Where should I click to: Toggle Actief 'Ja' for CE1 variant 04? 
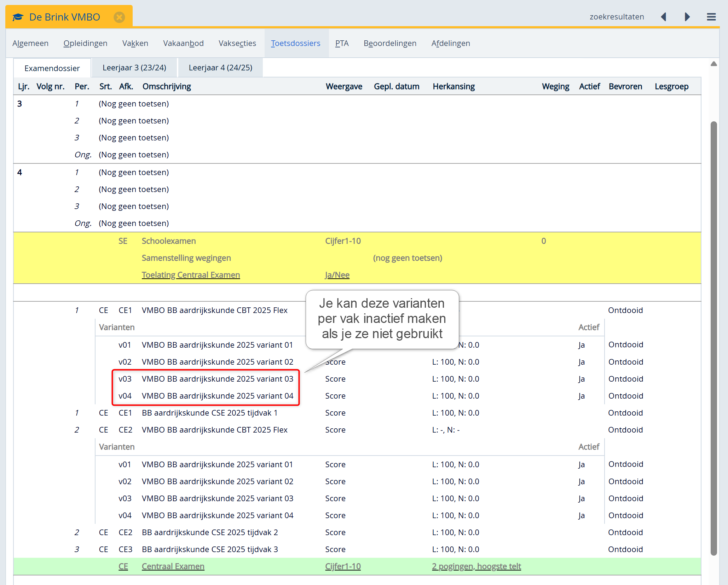point(581,396)
